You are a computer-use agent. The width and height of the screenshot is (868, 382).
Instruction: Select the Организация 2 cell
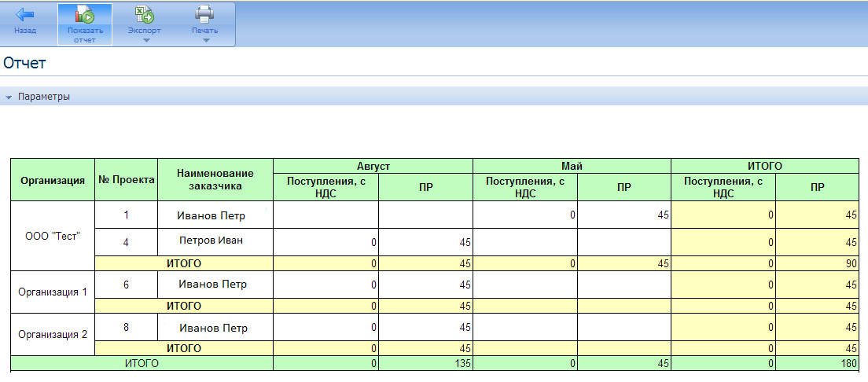click(53, 333)
